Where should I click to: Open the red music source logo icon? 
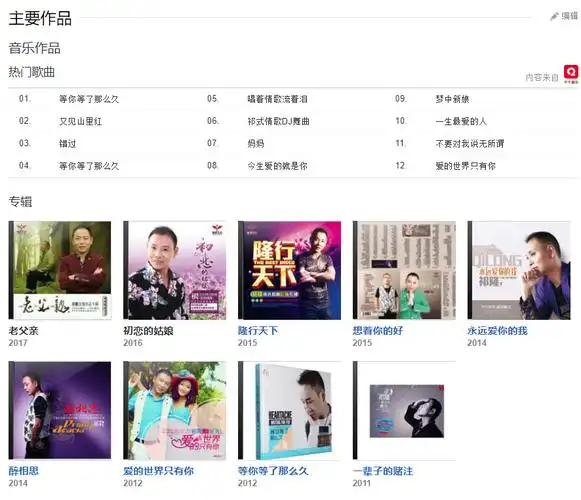click(x=571, y=73)
